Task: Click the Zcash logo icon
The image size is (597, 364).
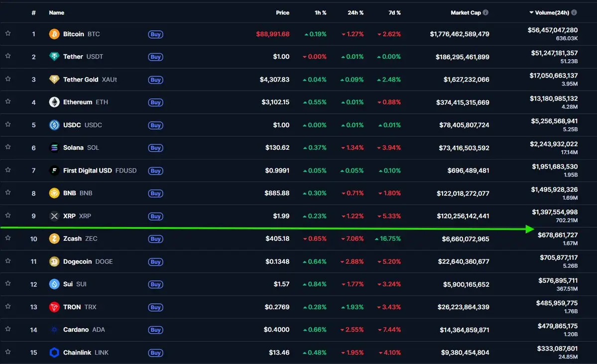Action: click(x=54, y=239)
